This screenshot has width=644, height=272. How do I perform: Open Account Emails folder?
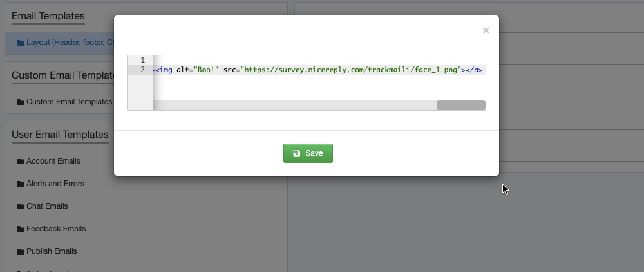click(53, 161)
